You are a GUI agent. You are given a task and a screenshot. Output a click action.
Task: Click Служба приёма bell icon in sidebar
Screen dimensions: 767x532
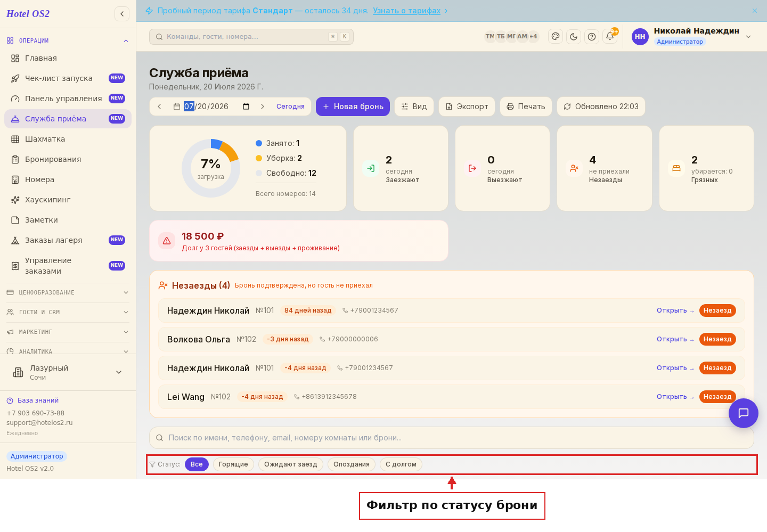click(x=15, y=119)
